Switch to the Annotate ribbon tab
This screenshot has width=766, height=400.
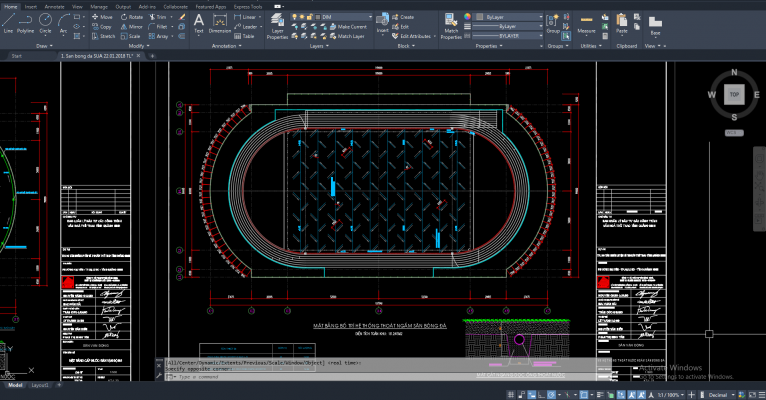tap(52, 5)
